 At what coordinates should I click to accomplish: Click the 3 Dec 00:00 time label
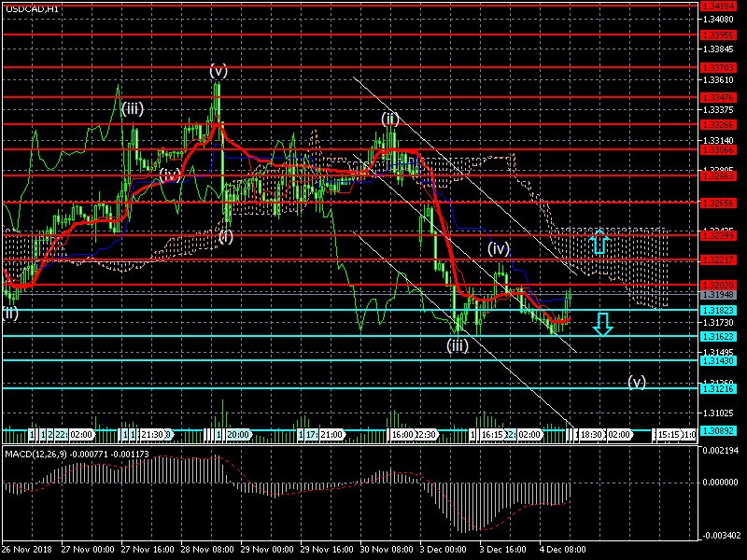point(444,550)
